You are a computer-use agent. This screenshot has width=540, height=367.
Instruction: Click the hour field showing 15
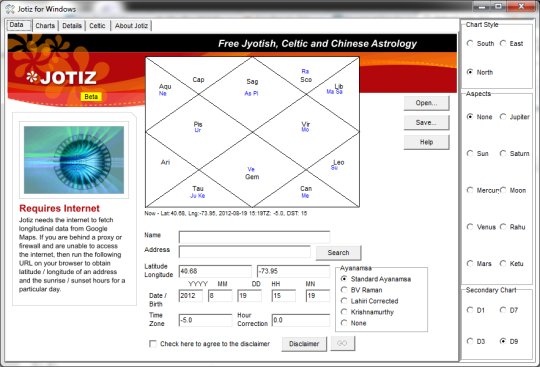[x=283, y=296]
